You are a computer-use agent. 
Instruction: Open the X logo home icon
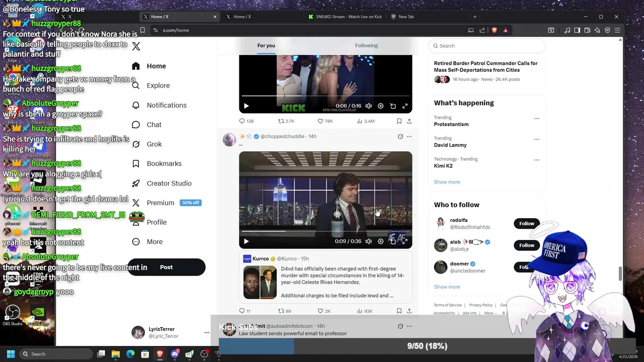(136, 46)
